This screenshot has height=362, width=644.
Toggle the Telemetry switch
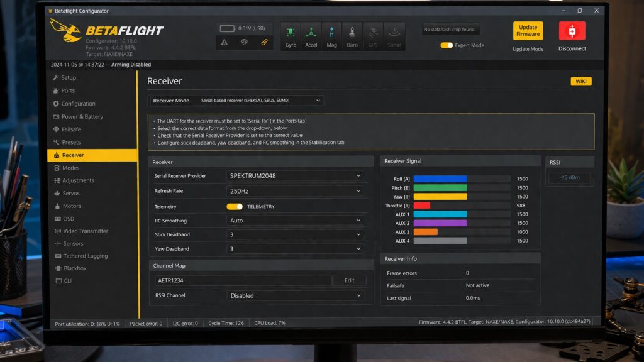pyautogui.click(x=235, y=206)
